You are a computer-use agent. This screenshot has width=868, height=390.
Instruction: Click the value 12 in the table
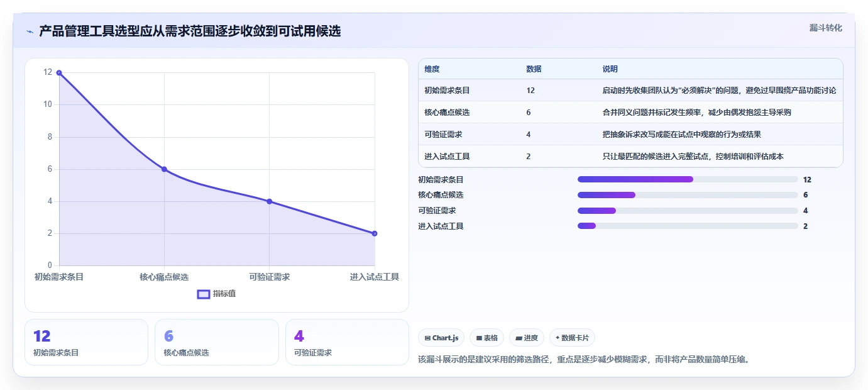tap(530, 91)
